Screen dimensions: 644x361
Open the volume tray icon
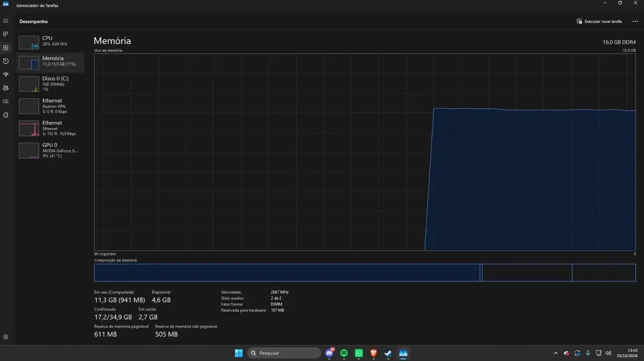pos(609,353)
